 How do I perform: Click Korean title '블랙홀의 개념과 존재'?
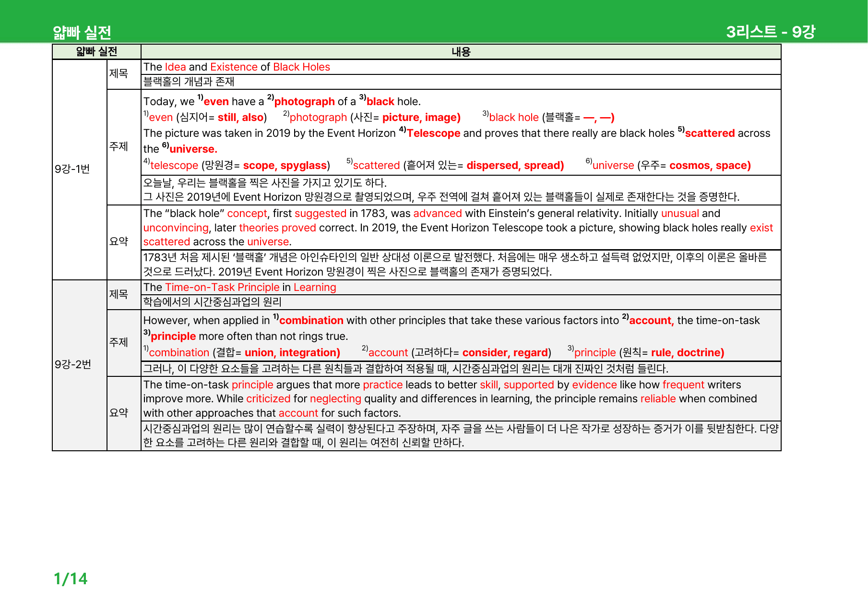click(x=189, y=82)
